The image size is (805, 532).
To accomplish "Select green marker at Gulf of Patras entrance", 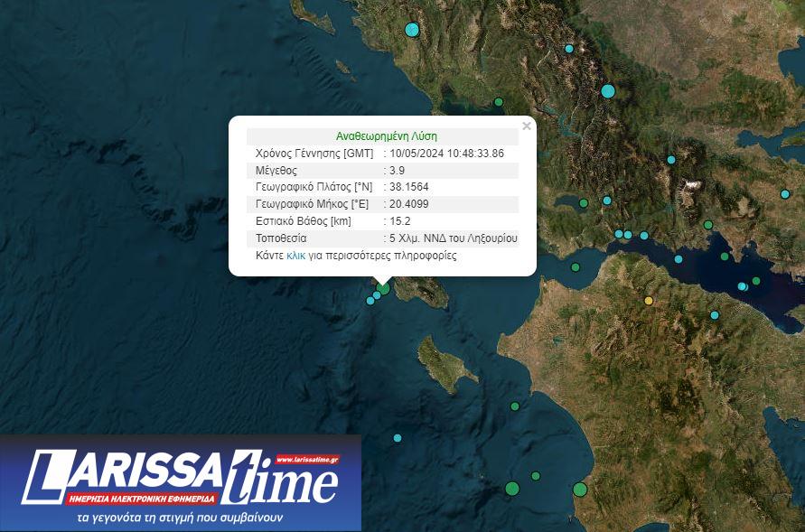I will [576, 267].
